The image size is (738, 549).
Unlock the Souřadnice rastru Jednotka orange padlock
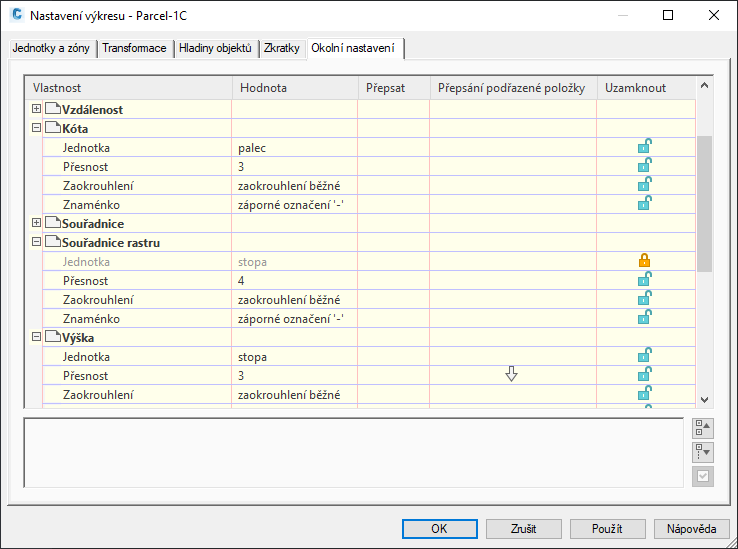(x=644, y=260)
